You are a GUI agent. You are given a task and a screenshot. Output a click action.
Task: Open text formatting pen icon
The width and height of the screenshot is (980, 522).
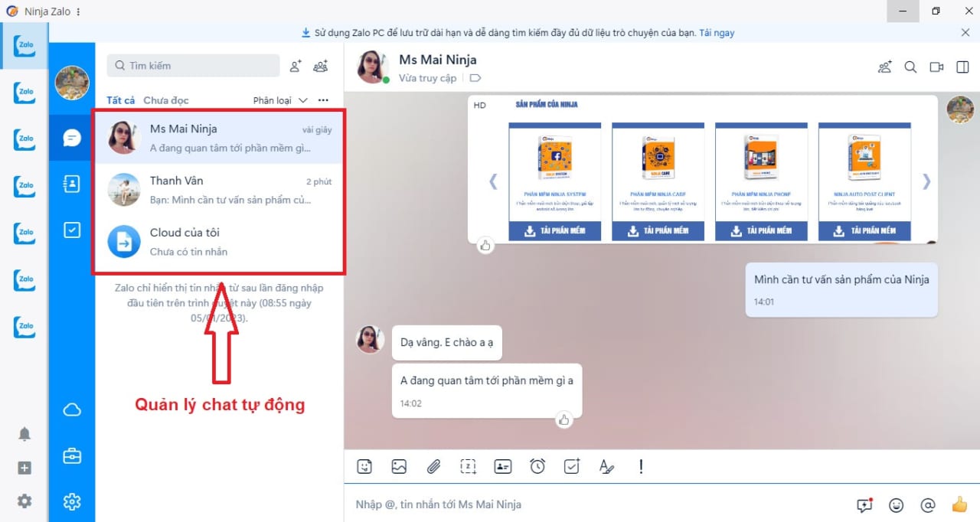pos(606,466)
